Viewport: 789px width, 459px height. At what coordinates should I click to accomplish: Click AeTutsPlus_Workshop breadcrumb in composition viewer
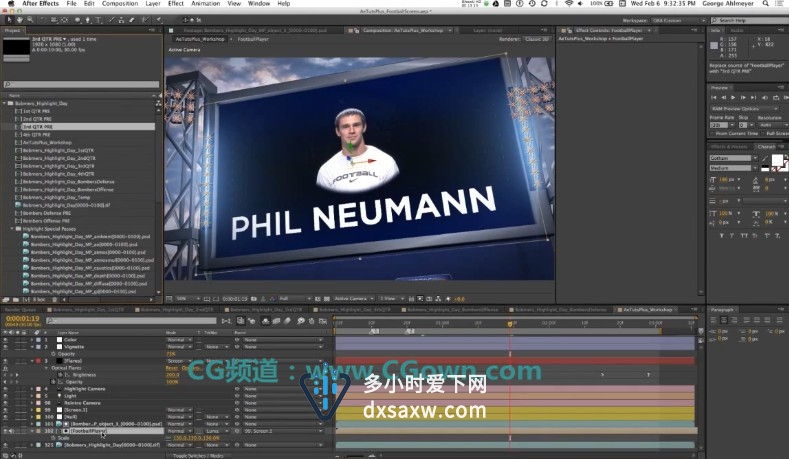(199, 39)
